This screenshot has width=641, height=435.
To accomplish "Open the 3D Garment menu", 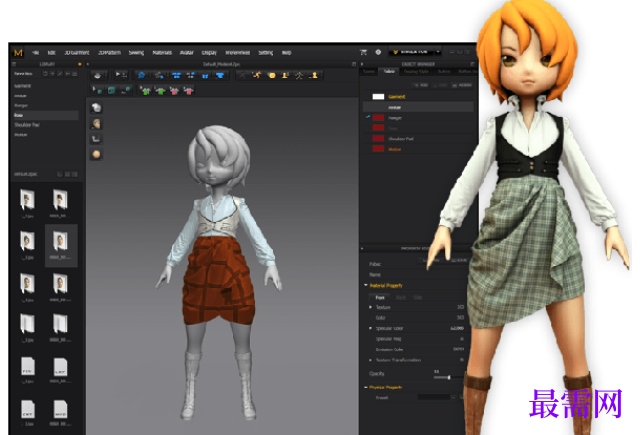I will pyautogui.click(x=76, y=53).
